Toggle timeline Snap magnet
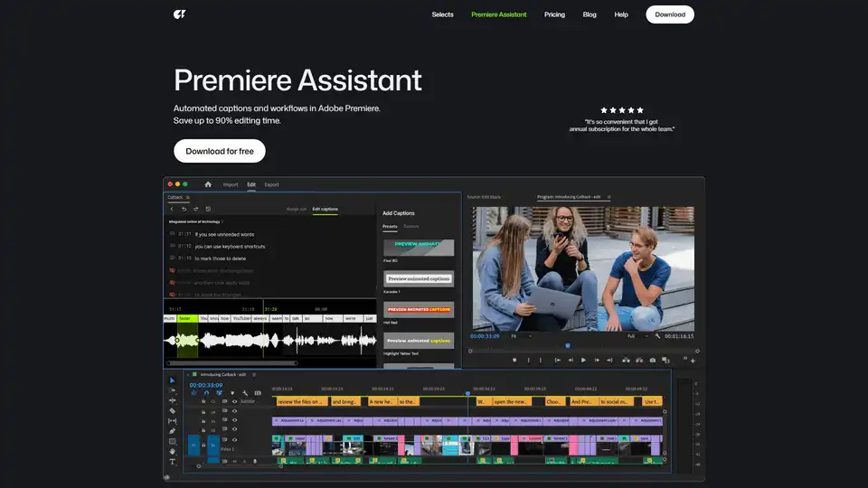 206,393
